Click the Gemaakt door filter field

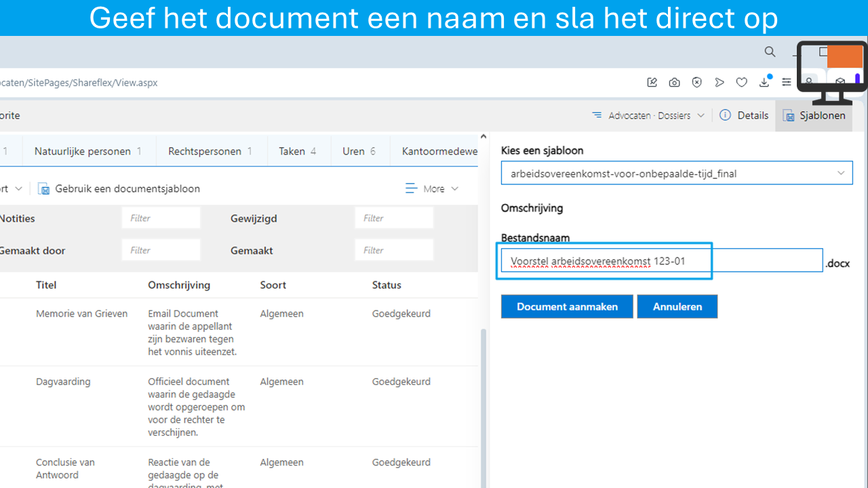[161, 250]
